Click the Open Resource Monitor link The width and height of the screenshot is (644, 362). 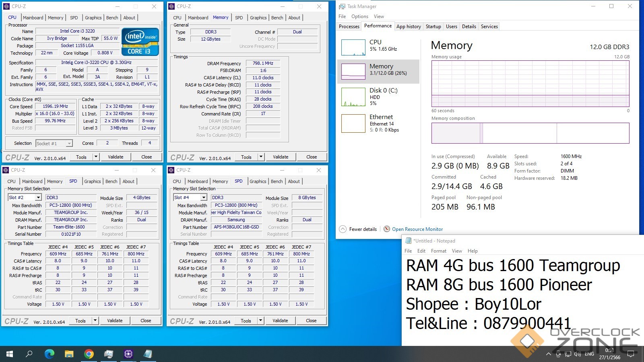[417, 229]
